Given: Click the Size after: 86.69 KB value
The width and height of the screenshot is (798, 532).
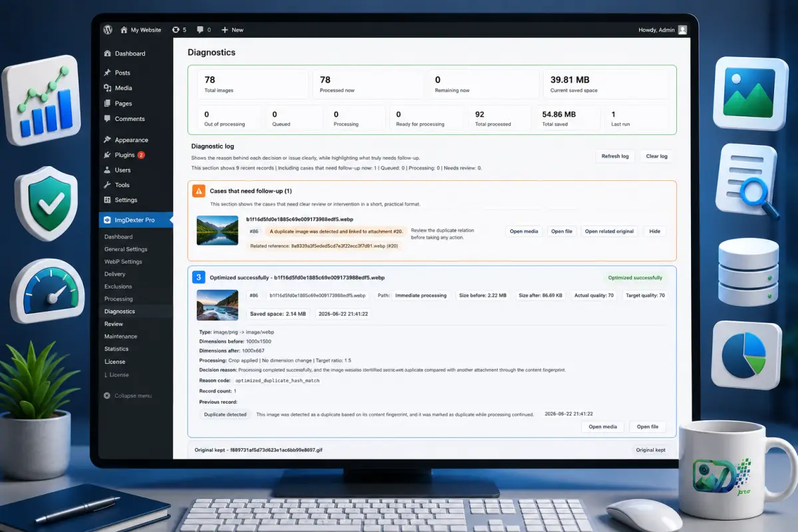Looking at the screenshot, I should (540, 295).
